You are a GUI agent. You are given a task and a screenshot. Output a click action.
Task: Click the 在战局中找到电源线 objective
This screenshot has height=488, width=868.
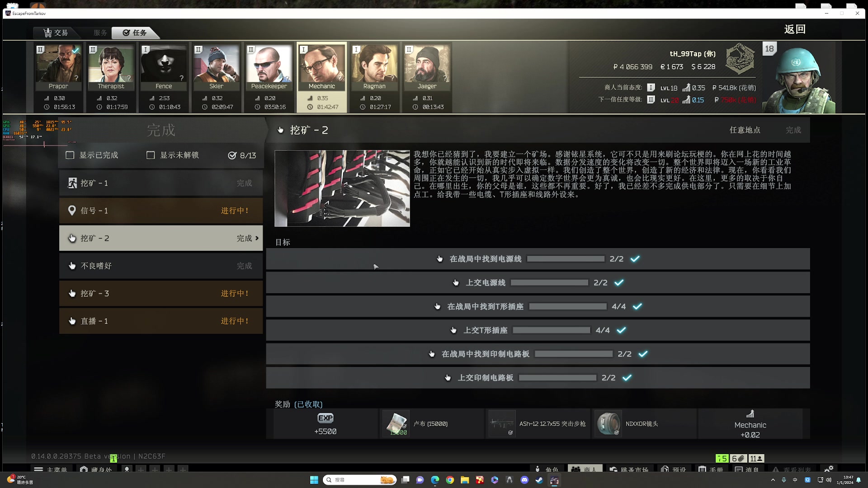click(x=538, y=259)
